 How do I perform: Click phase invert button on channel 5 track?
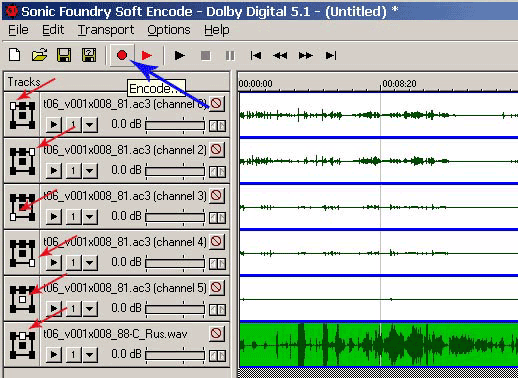click(217, 310)
